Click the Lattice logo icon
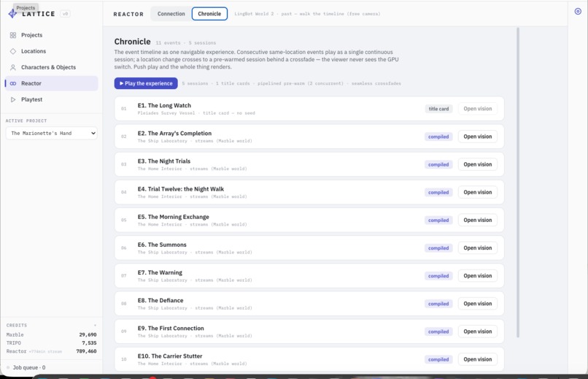 [x=12, y=14]
